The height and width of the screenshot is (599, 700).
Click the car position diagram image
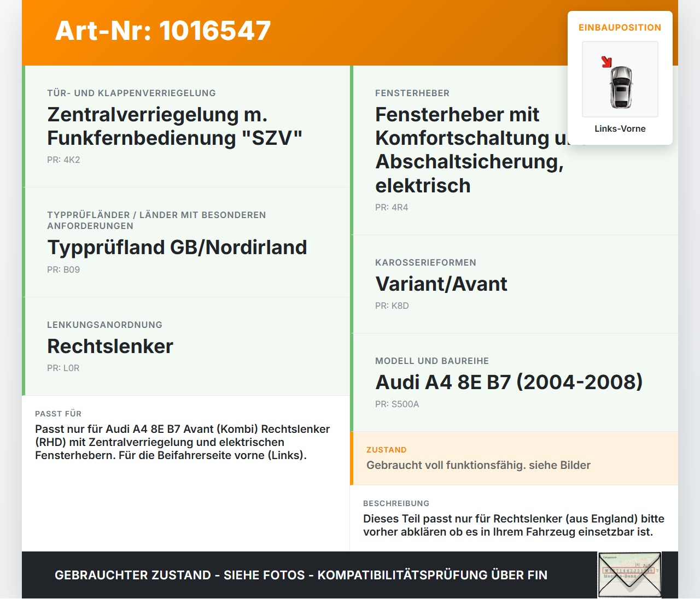point(620,79)
